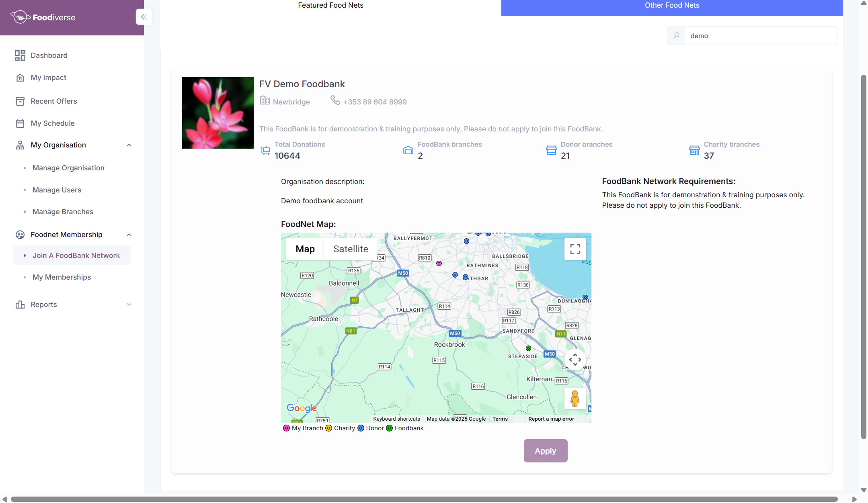
Task: Open the Other Food Nets tab
Action: click(x=672, y=6)
